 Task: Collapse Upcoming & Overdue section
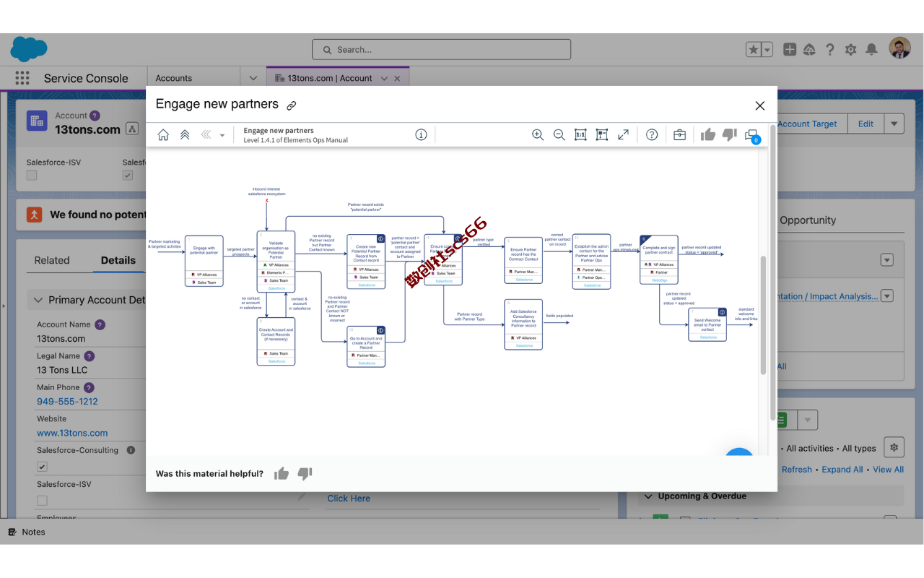pos(648,496)
